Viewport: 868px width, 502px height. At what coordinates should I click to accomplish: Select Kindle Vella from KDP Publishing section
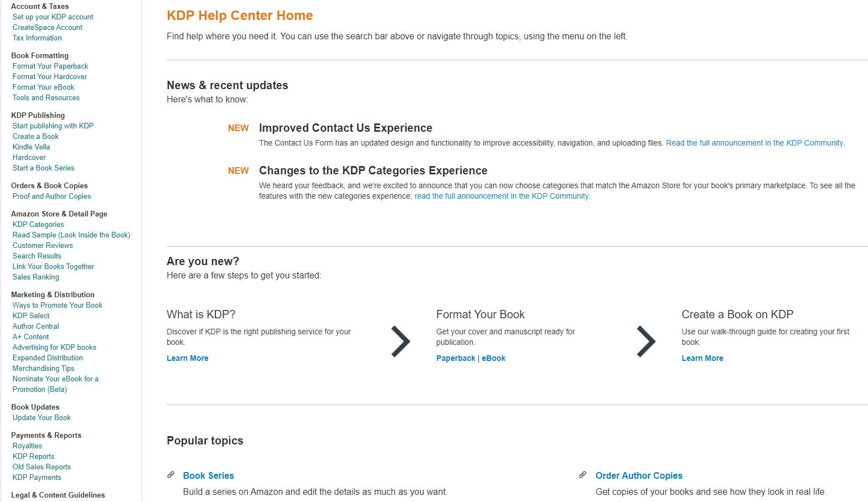coord(31,147)
